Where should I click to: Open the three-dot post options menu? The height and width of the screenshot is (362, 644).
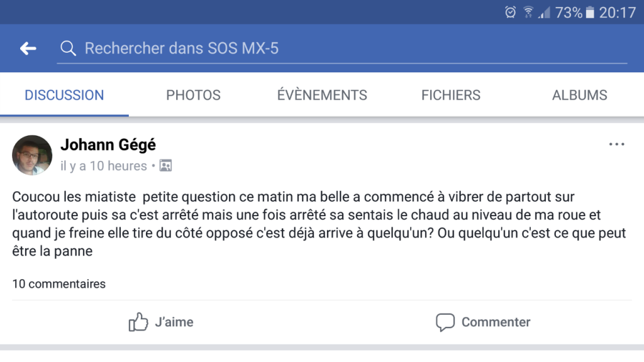click(x=616, y=144)
